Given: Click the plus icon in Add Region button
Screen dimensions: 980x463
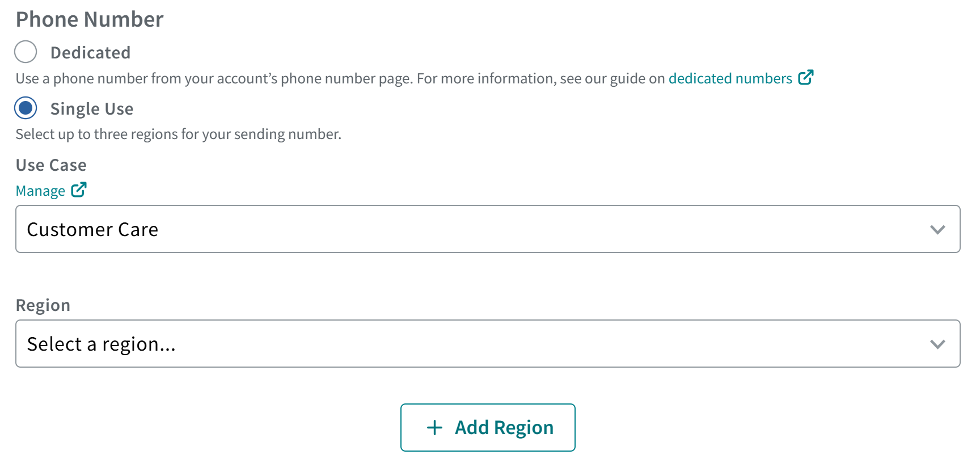Looking at the screenshot, I should click(434, 427).
